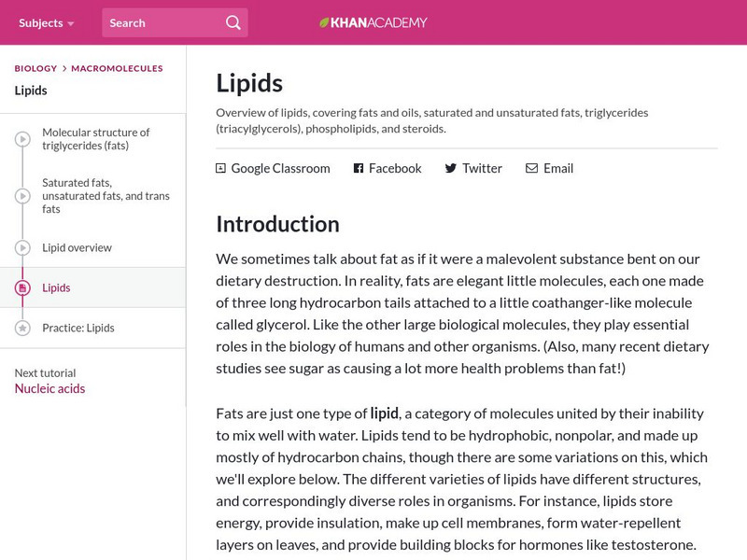
Task: Share the article via the Email icon
Action: pyautogui.click(x=530, y=168)
